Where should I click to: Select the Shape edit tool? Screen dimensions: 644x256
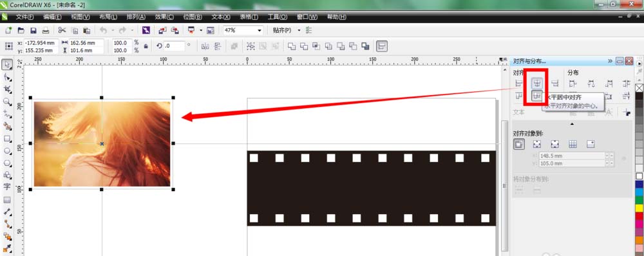point(7,77)
